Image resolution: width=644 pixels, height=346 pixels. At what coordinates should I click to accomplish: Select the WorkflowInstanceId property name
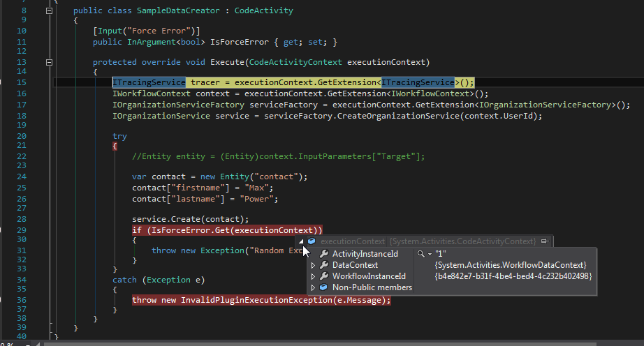(x=369, y=276)
